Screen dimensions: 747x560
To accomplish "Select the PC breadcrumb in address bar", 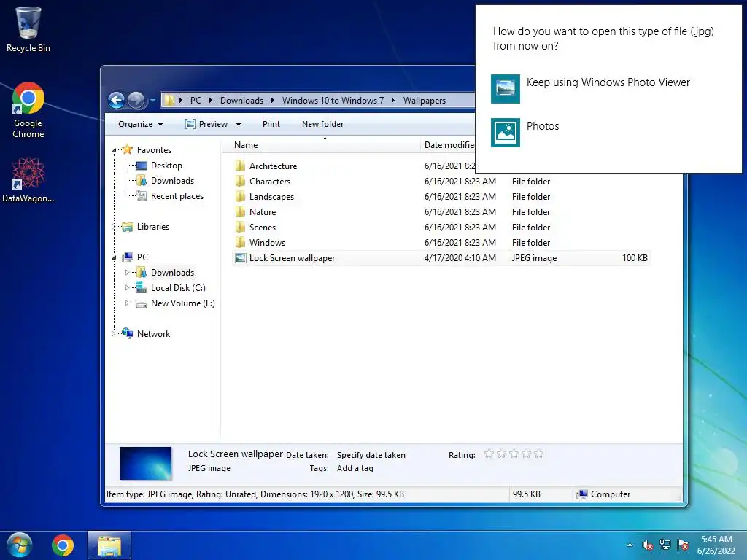I will point(196,101).
